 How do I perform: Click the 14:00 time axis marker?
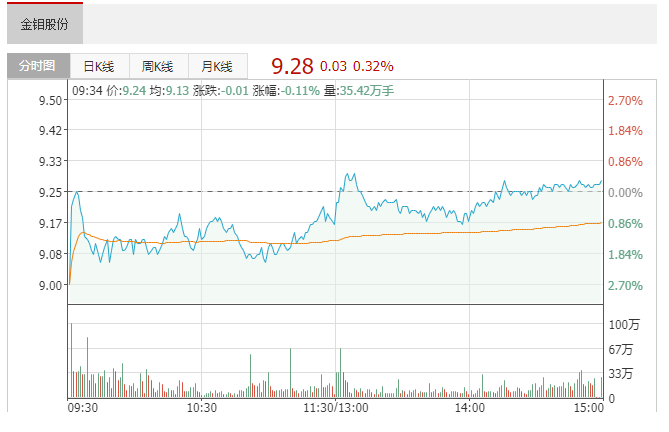coord(470,408)
